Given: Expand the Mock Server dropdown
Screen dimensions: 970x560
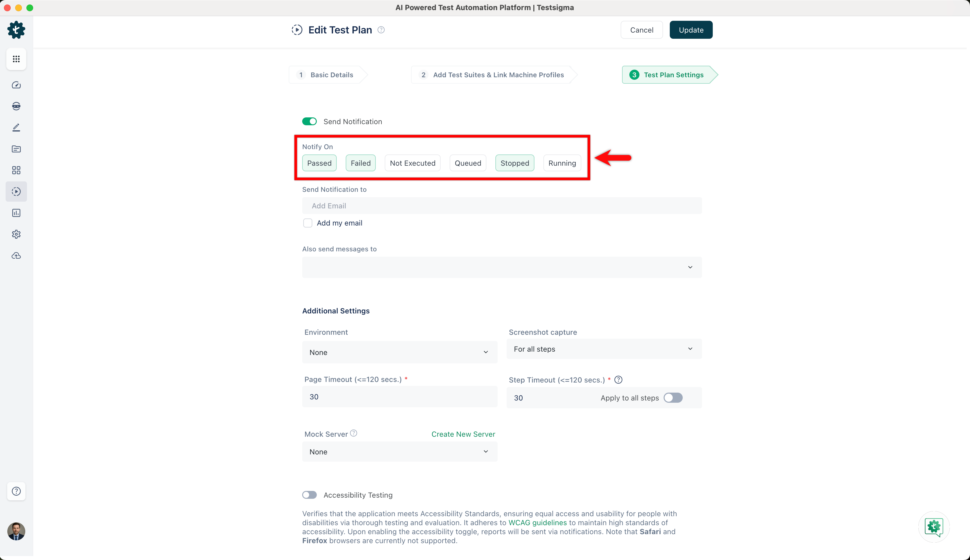Looking at the screenshot, I should point(400,452).
